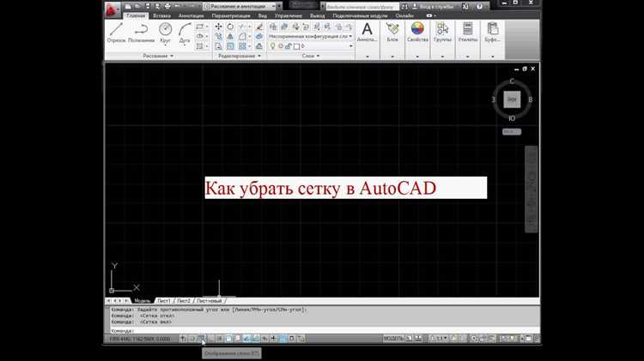Open the Лист-новый layout tab
Screen dimensions: 644x361
click(x=209, y=301)
